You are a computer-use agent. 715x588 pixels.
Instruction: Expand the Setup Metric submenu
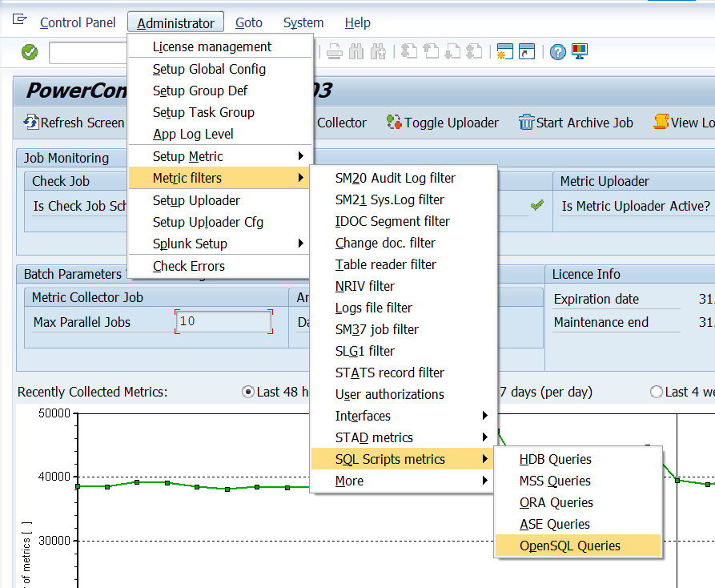click(220, 156)
